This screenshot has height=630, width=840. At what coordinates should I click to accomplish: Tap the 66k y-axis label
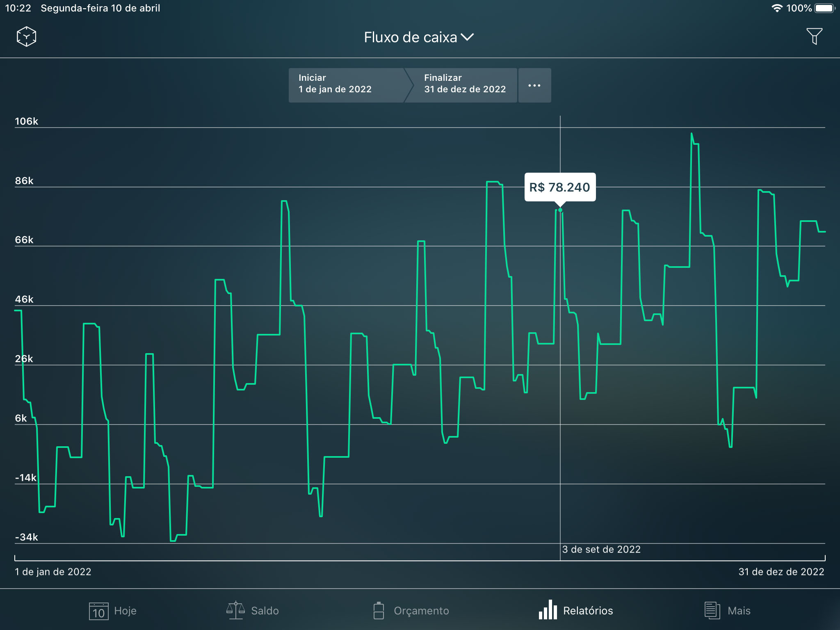(24, 240)
